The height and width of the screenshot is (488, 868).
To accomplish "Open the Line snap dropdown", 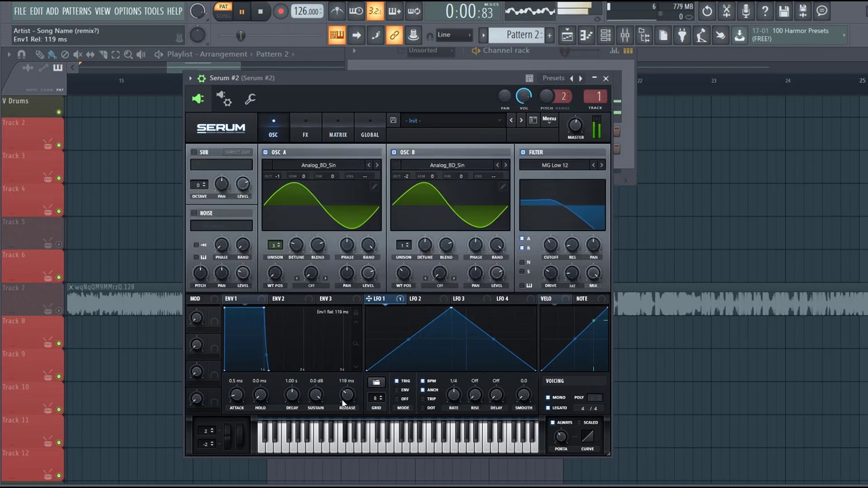I will coord(454,35).
